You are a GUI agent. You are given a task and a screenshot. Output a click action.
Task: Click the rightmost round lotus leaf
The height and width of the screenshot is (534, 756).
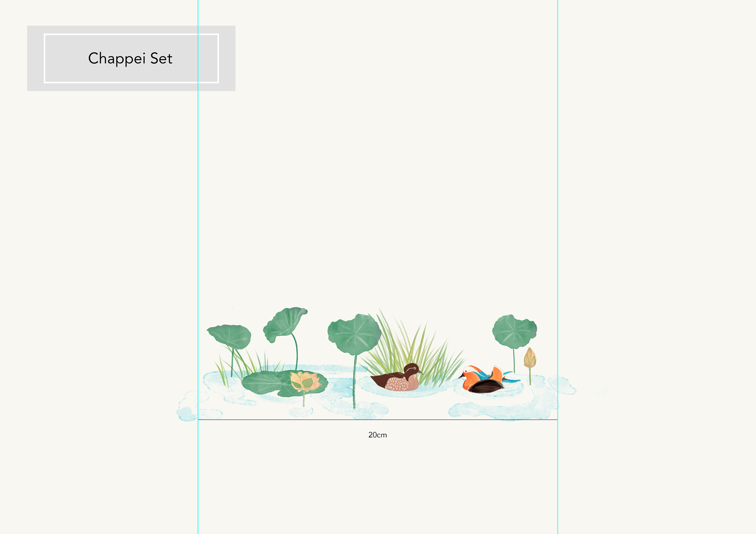(x=514, y=331)
